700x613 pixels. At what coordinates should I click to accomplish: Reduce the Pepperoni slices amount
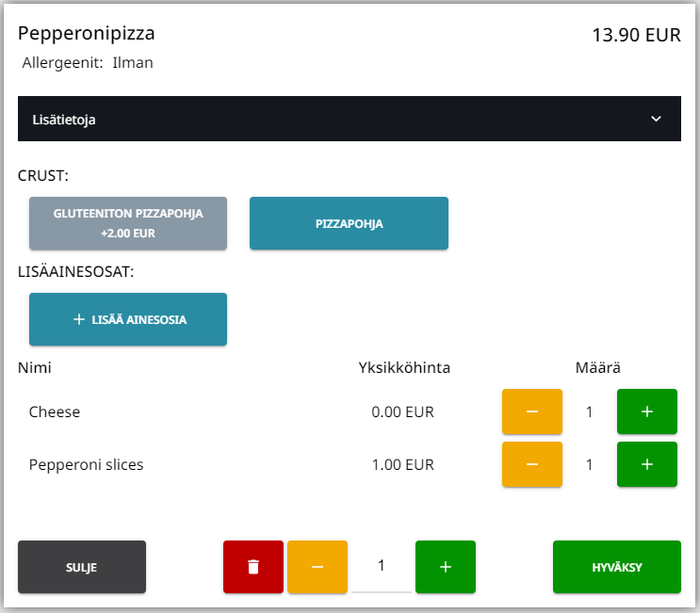[531, 464]
